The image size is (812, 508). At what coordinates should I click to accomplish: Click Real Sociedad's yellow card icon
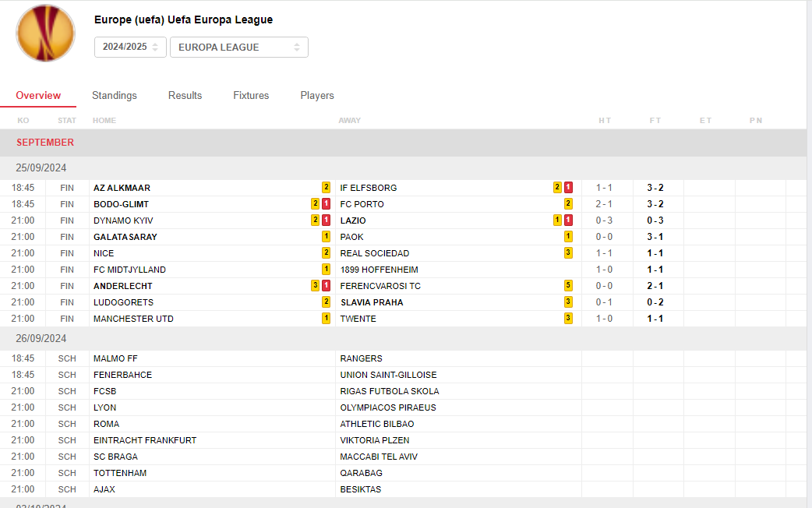click(x=569, y=253)
